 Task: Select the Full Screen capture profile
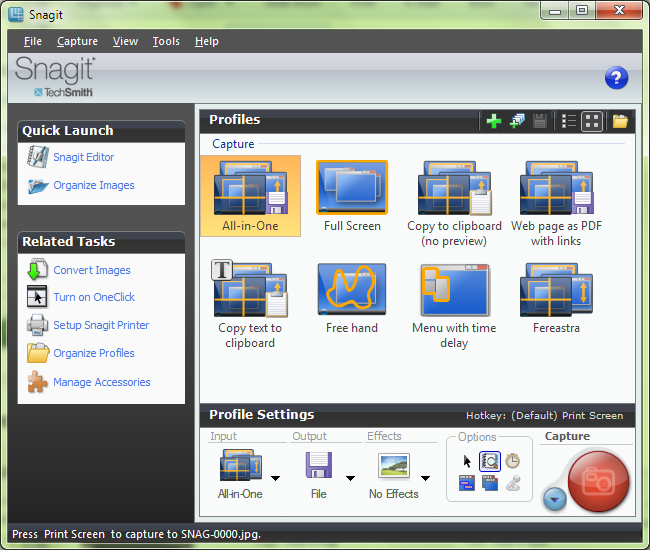click(352, 196)
